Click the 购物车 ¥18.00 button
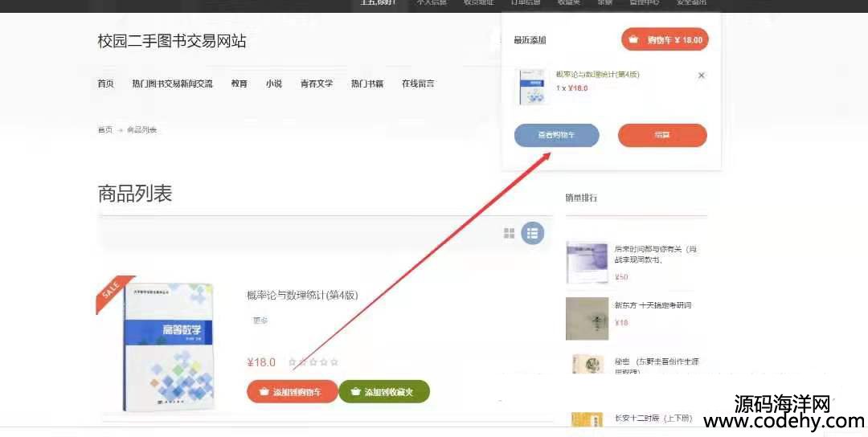 tap(665, 39)
